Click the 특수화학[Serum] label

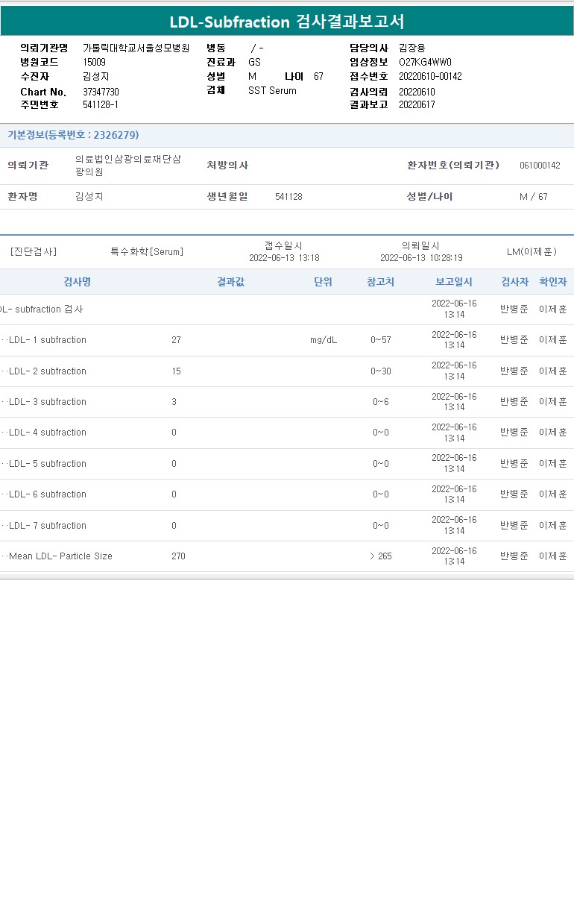(147, 252)
